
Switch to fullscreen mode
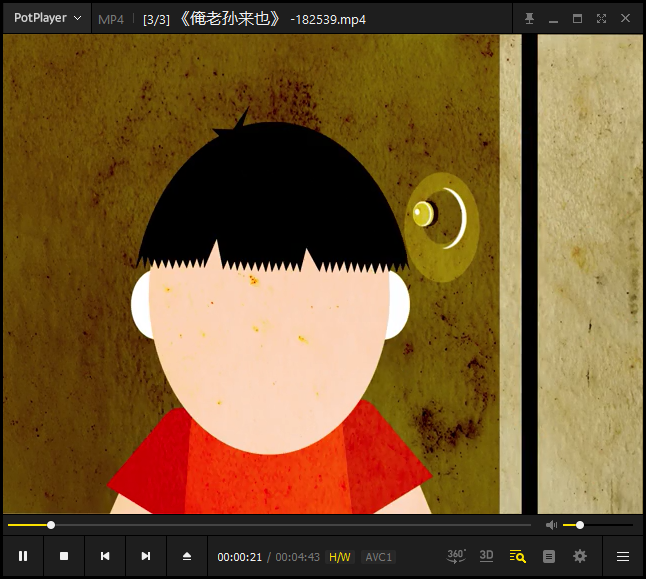602,19
